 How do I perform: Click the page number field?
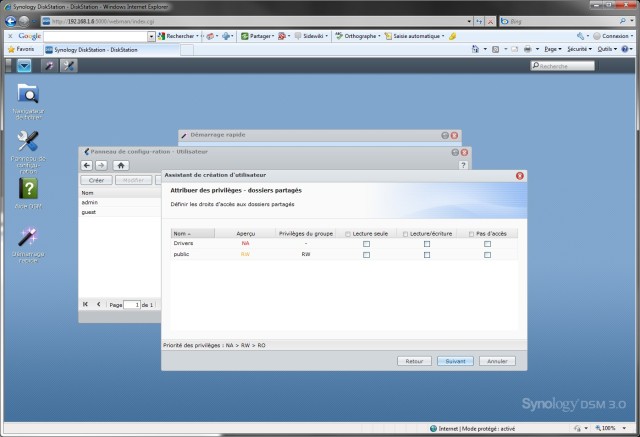click(132, 305)
